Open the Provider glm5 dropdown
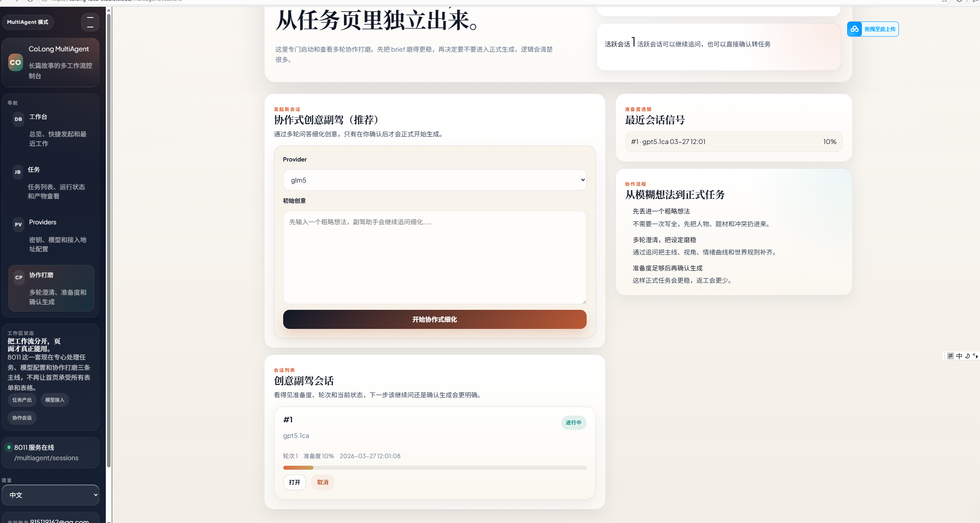 coord(434,180)
